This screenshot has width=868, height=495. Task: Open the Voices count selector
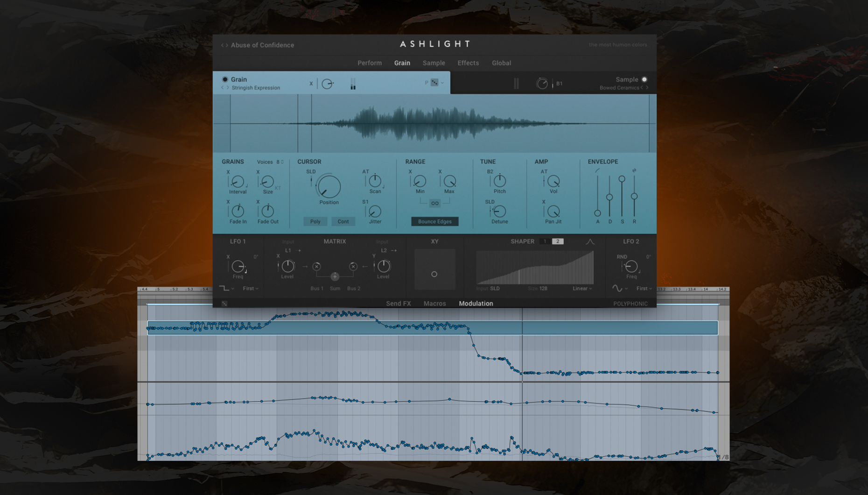280,162
